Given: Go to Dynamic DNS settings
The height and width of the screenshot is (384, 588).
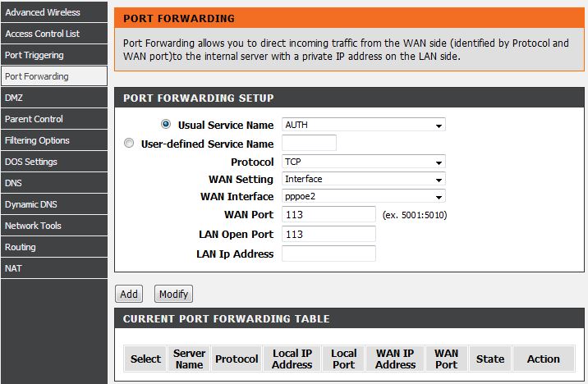Looking at the screenshot, I should point(53,204).
